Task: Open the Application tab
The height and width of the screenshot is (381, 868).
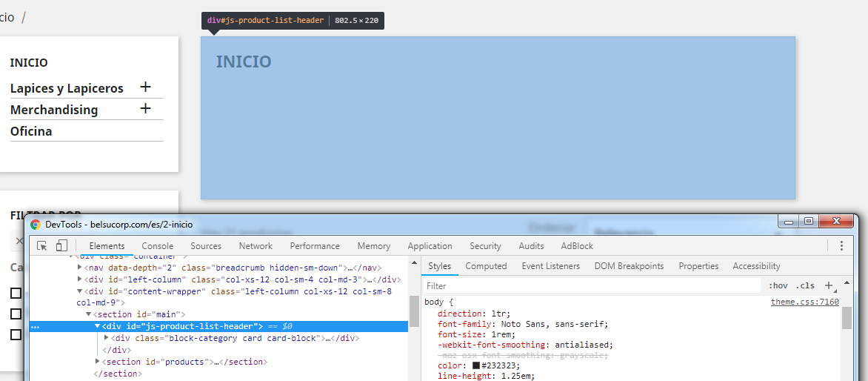Action: coord(430,246)
